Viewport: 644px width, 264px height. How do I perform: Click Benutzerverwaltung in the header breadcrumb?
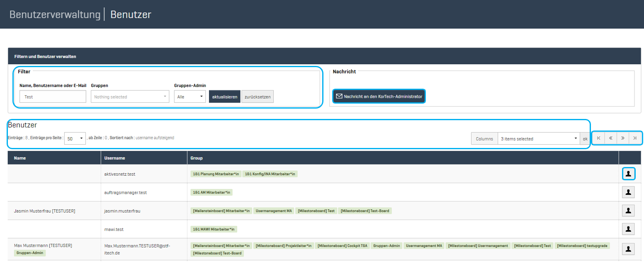click(x=55, y=15)
